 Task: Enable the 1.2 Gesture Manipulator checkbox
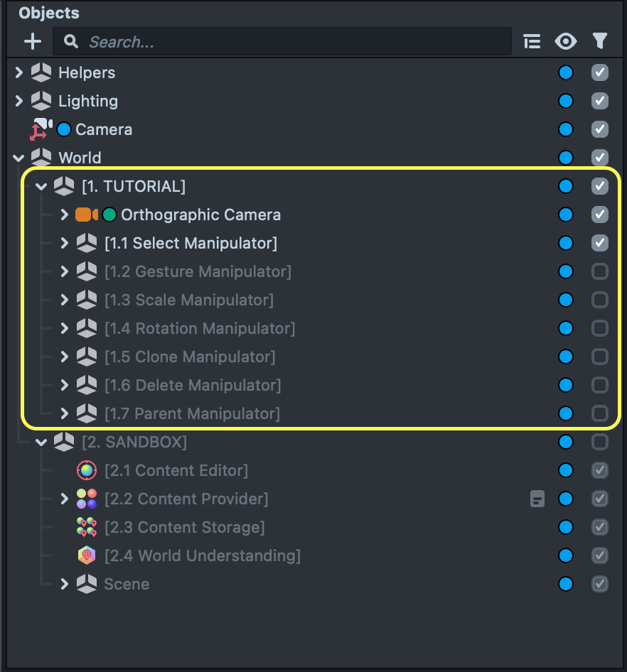[x=600, y=271]
